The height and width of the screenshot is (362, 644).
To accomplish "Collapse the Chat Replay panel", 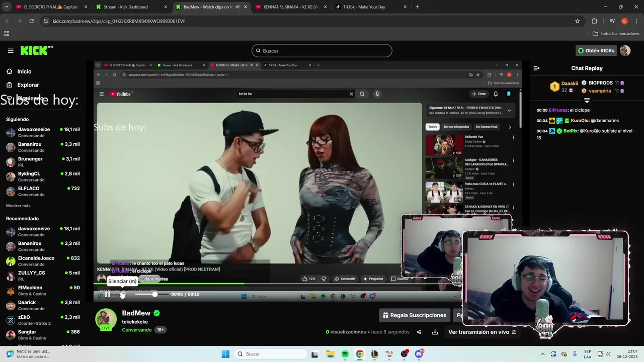I will pyautogui.click(x=536, y=68).
